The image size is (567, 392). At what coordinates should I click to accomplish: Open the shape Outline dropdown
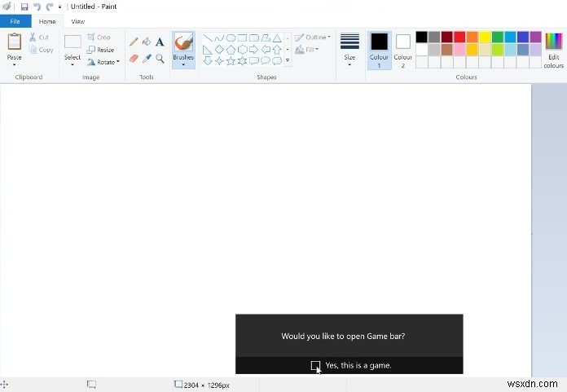[313, 37]
